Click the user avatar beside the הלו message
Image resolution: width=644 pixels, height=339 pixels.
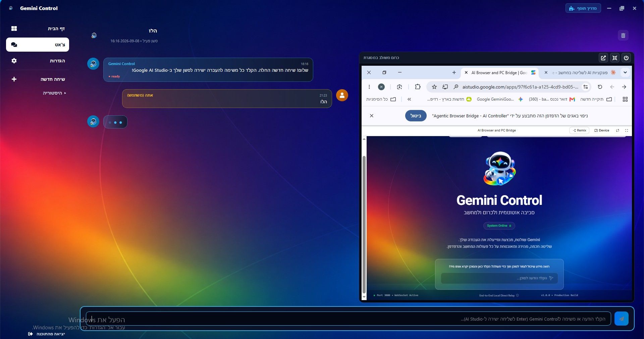coord(342,95)
